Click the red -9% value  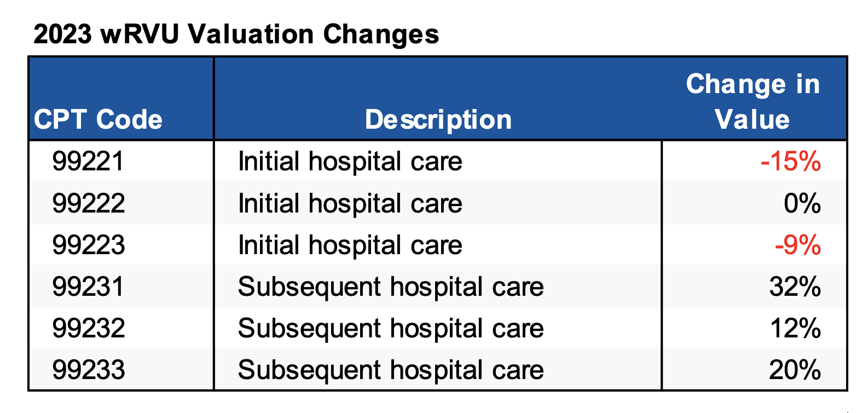[x=797, y=245]
